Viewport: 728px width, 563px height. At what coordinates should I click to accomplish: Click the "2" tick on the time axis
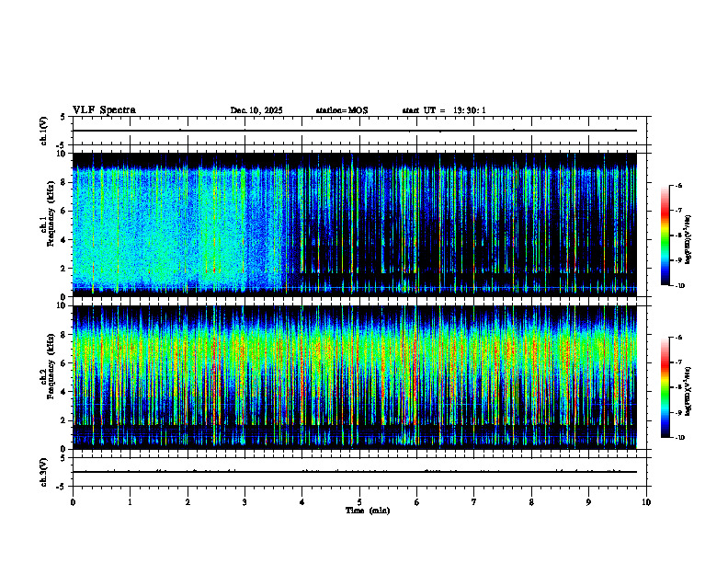tap(188, 502)
